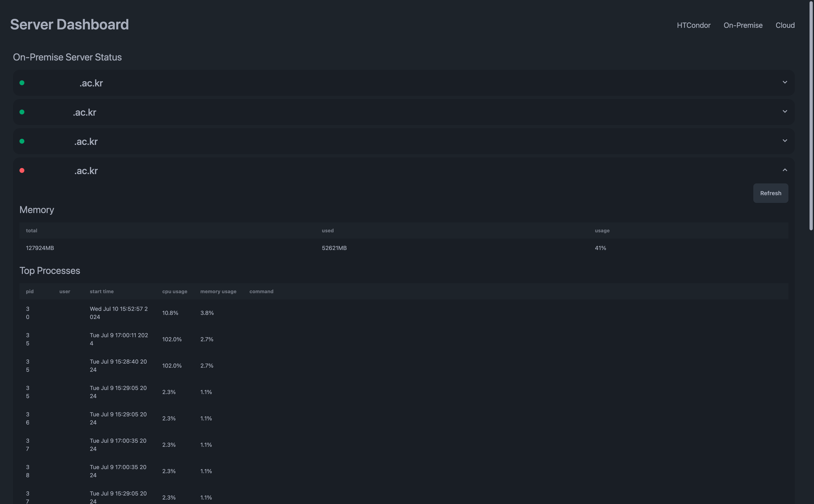Viewport: 814px width, 504px height.
Task: Expand the third green-status server chevron
Action: [785, 141]
